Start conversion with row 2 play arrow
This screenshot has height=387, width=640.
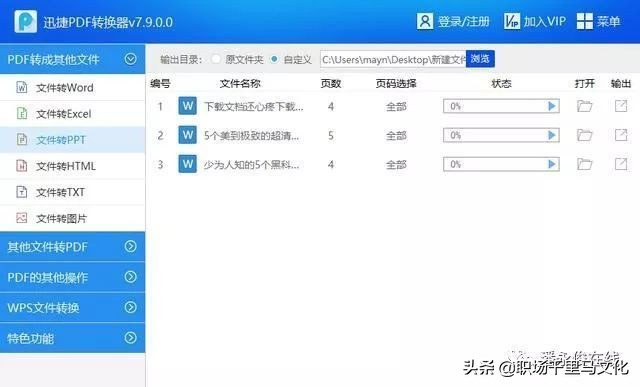(x=552, y=135)
